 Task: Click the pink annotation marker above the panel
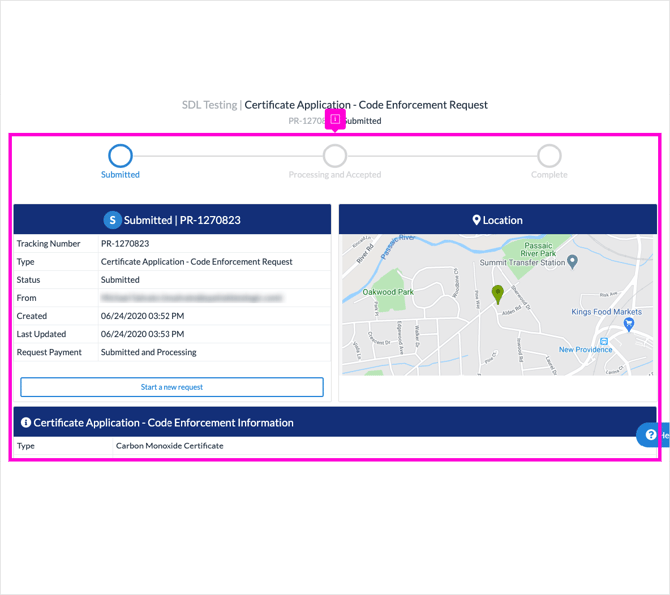(x=335, y=120)
